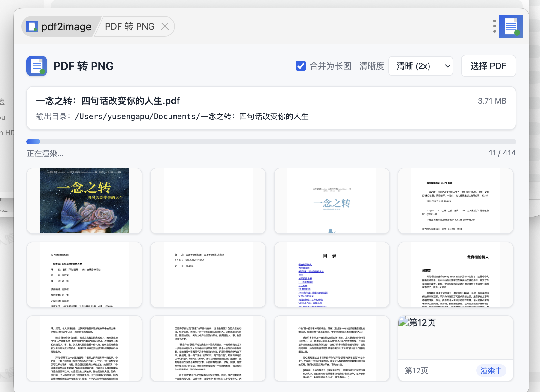Click the 渲染中 status badge
The image size is (540, 392).
[491, 370]
